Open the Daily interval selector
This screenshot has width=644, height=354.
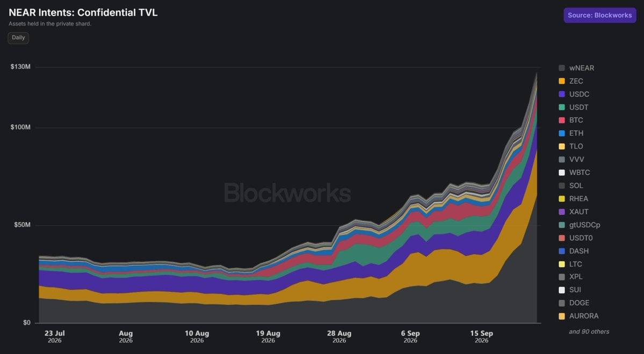click(x=18, y=38)
